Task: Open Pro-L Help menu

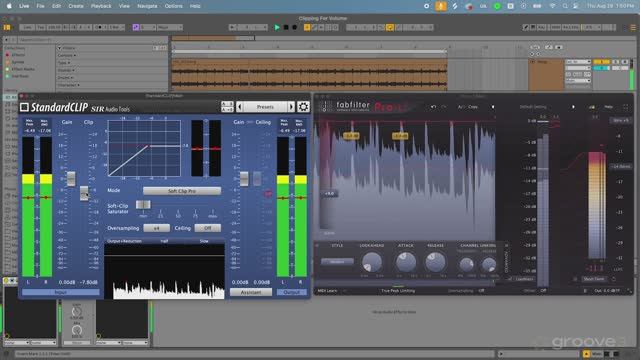Action: [609, 107]
